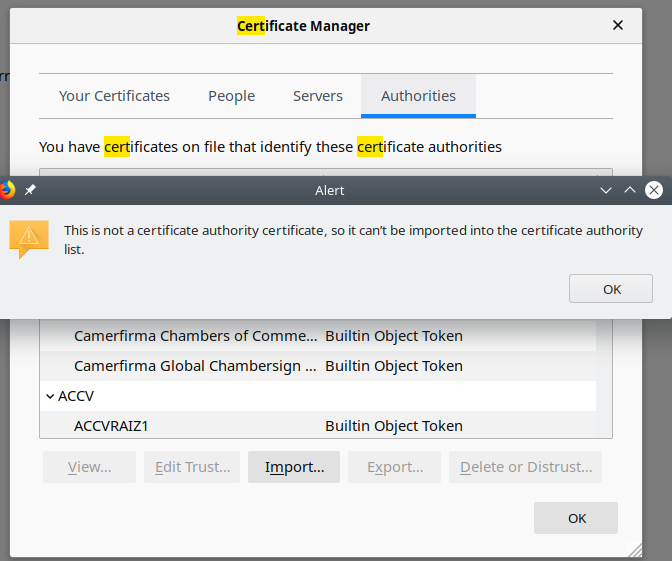
Task: Click the Import... button
Action: 294,467
